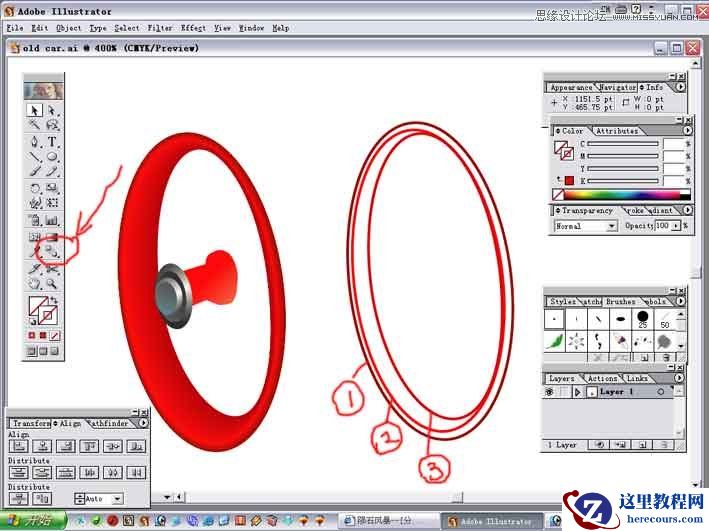Click Create New Layer button in Layers panel
The image size is (709, 531).
pos(643,445)
